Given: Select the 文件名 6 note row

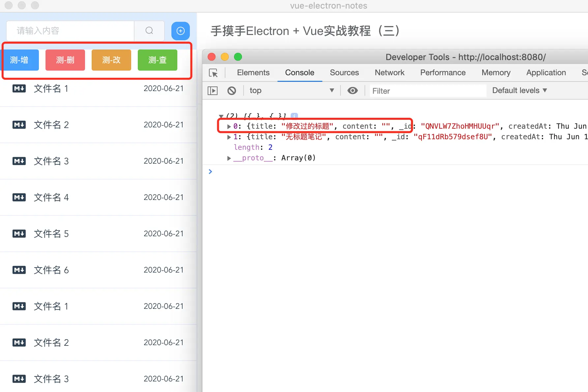Looking at the screenshot, I should [x=98, y=270].
